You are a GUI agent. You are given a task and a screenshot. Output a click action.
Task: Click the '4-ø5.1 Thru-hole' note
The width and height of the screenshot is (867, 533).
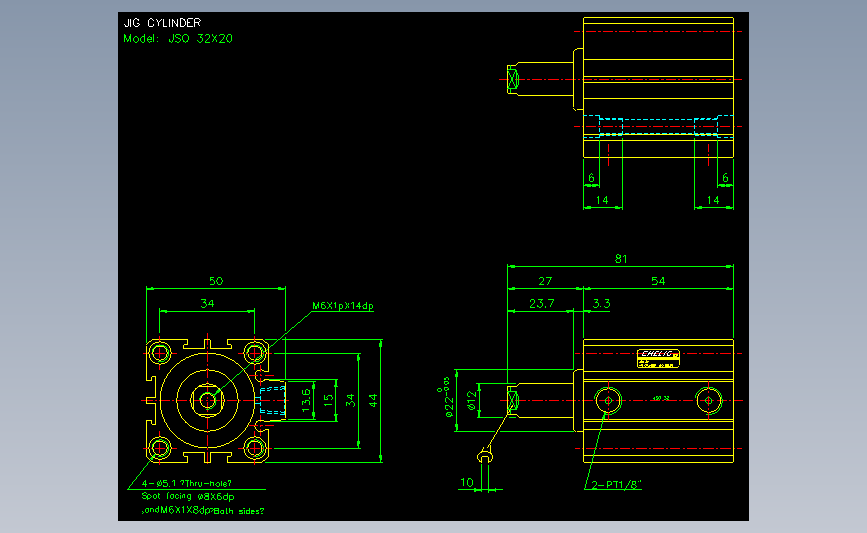[186, 483]
